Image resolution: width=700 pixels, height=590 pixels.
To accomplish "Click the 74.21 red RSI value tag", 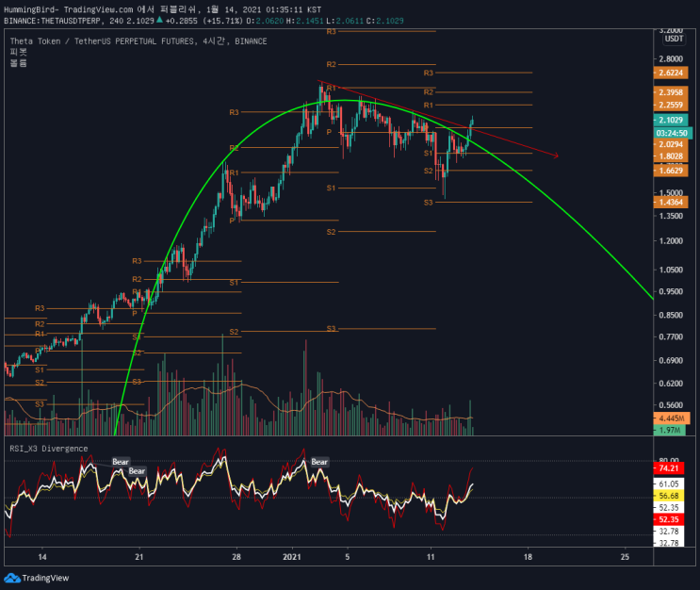I will (x=669, y=468).
